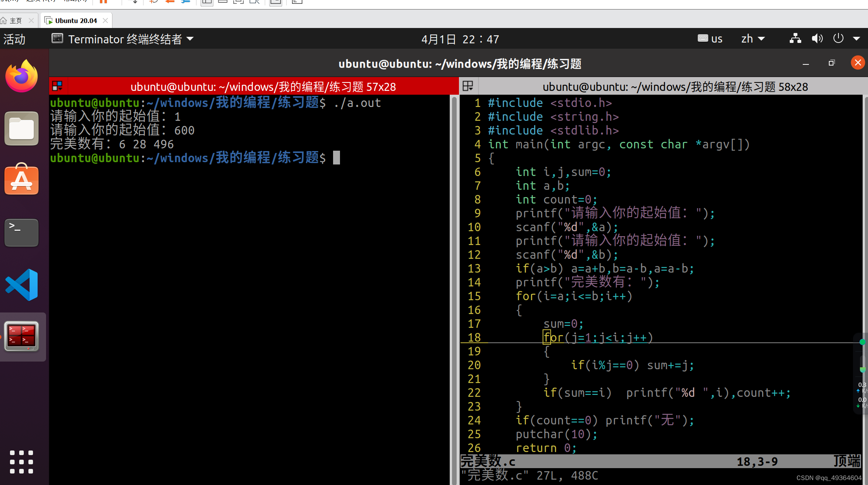Expand the Terminator app menu
The image size is (868, 485).
click(x=123, y=39)
